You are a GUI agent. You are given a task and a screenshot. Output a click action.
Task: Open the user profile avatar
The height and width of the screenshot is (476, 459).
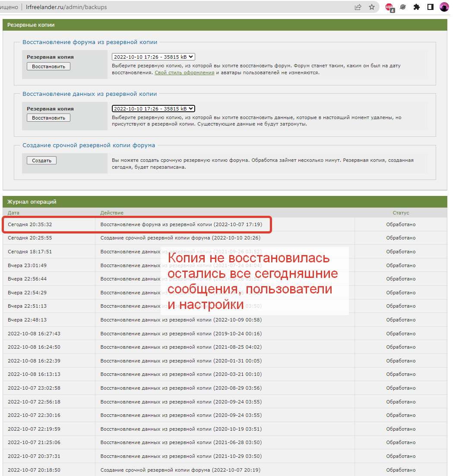444,7
